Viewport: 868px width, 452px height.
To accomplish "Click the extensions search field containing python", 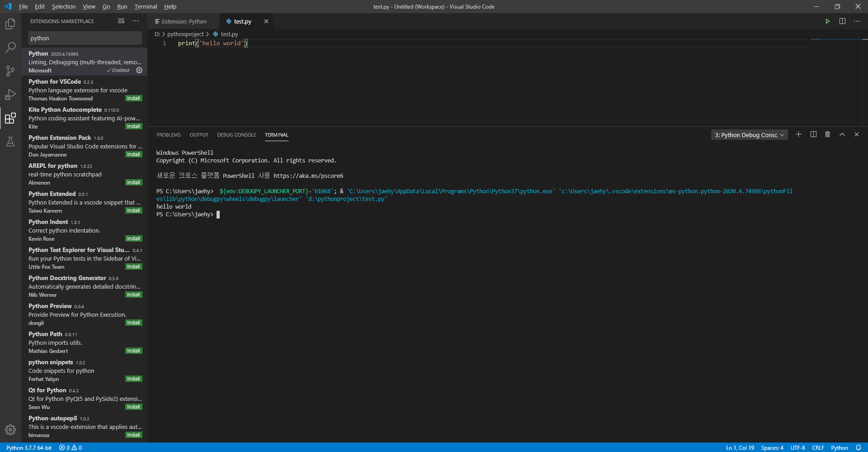I will pos(85,38).
